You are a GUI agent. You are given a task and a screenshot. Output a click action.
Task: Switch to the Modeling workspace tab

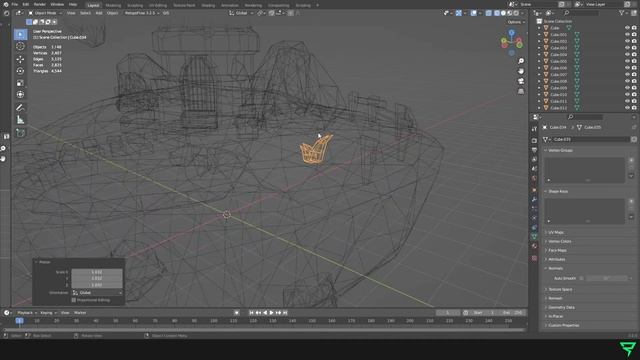(113, 5)
